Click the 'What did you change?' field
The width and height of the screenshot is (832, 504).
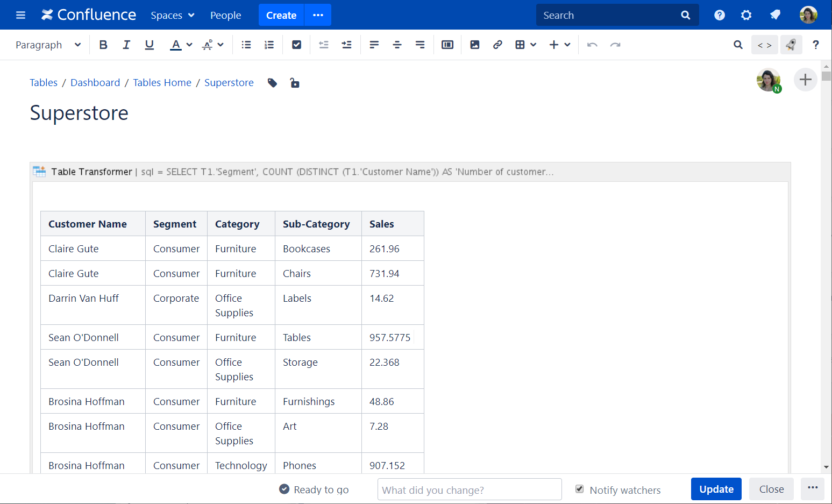click(469, 489)
